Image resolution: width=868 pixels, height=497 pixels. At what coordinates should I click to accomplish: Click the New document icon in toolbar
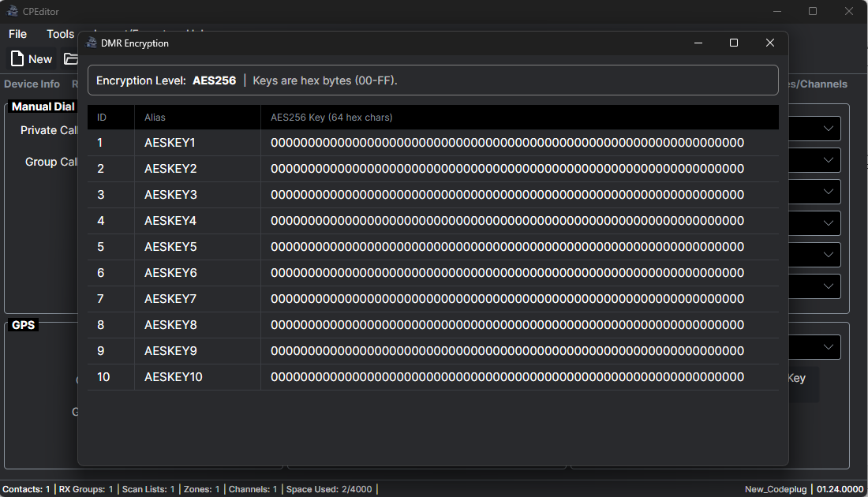(x=17, y=59)
